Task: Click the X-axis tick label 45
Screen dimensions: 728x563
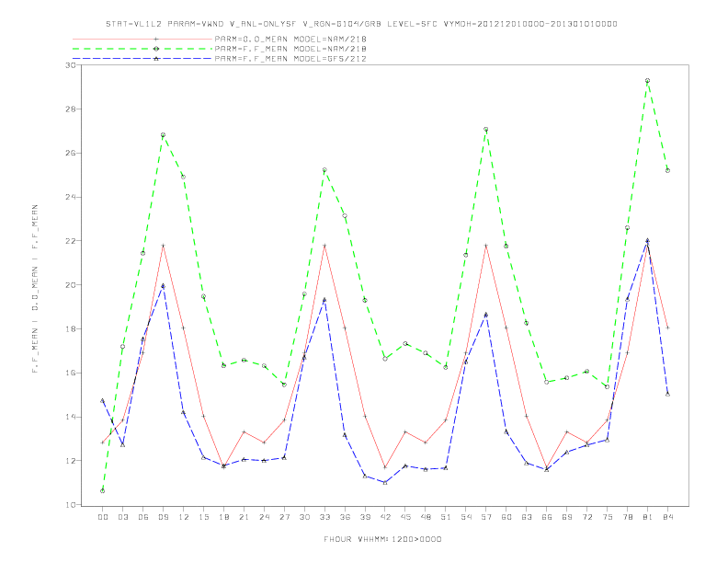Action: coord(405,517)
